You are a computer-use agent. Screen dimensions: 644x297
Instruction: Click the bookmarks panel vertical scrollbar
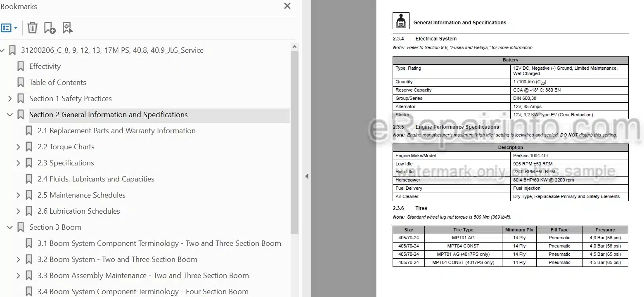[x=294, y=140]
